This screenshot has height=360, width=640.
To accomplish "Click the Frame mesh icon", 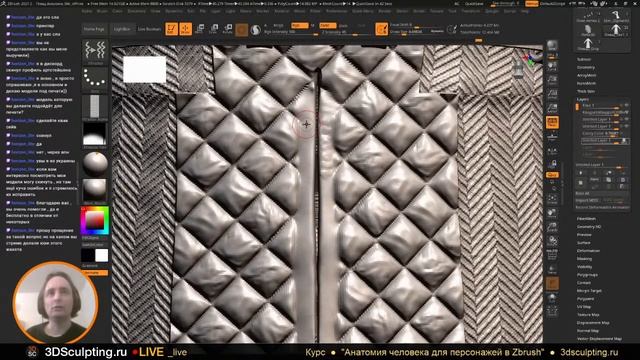I will 552,198.
